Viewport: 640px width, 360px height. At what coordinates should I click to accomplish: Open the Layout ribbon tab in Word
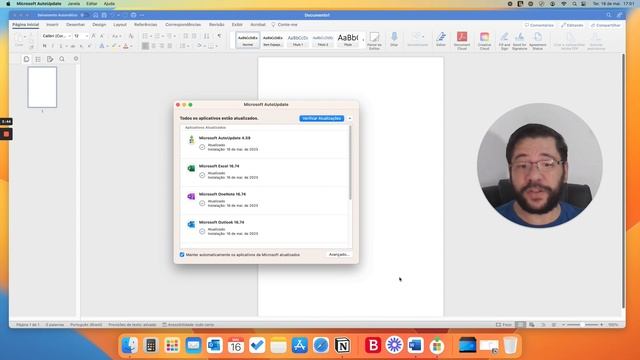coord(120,25)
